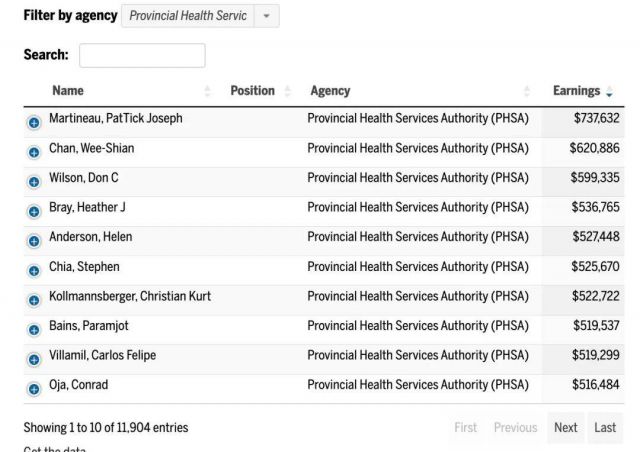Click the Previous page link
640x452 pixels.
(x=515, y=428)
